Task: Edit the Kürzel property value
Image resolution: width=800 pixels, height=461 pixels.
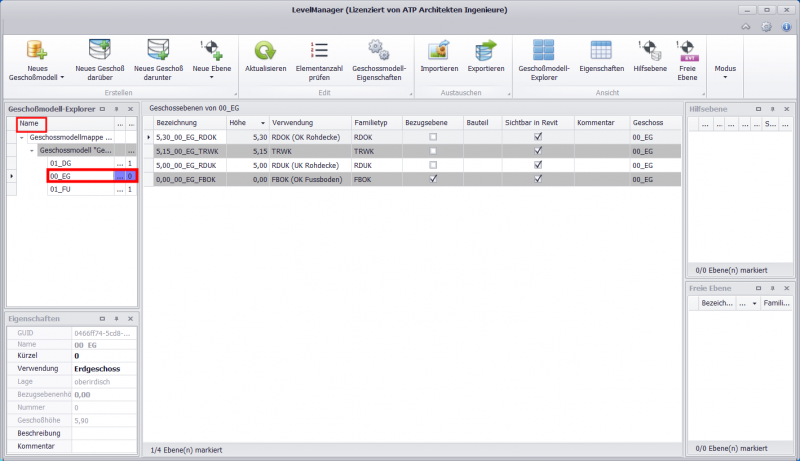Action: pyautogui.click(x=104, y=356)
